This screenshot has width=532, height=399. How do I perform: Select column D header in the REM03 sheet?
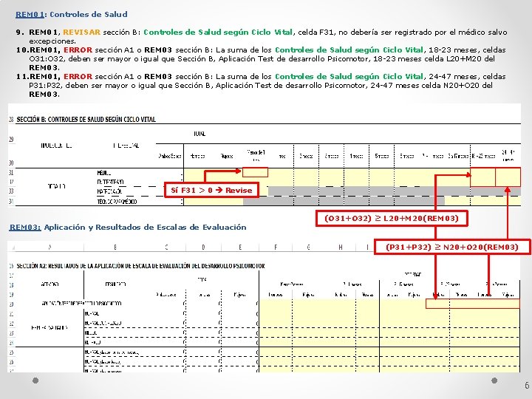coord(203,248)
